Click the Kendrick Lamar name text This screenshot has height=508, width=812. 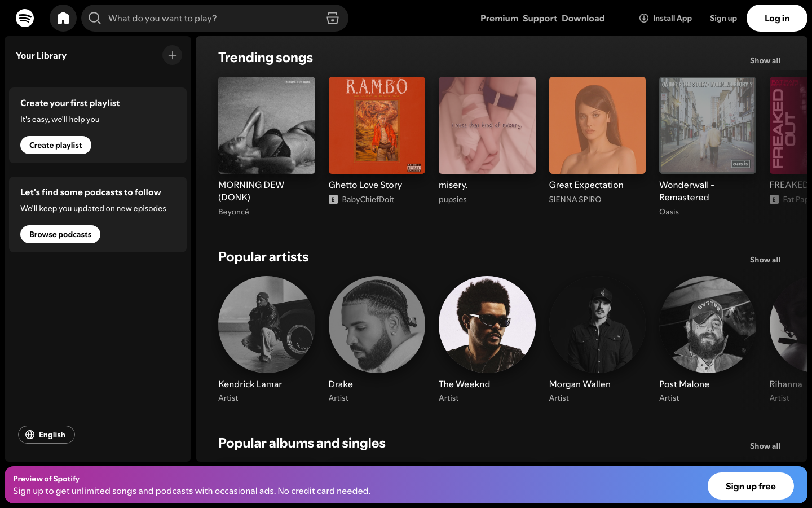[250, 384]
